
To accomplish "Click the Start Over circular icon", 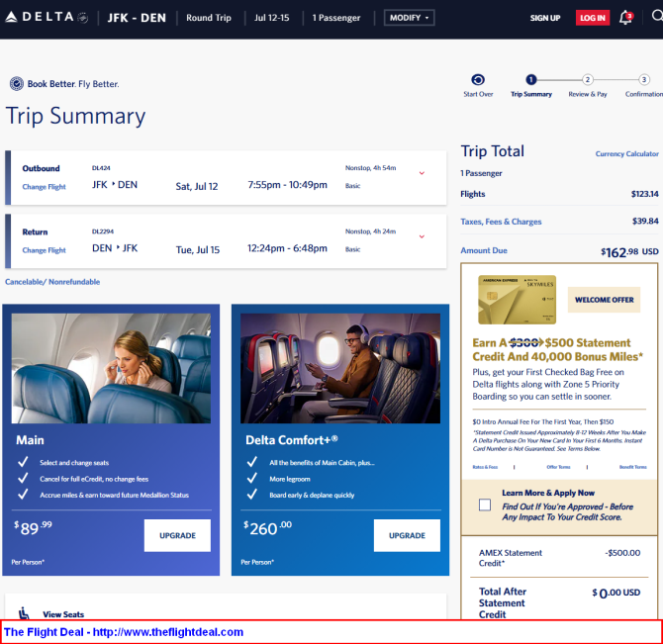I will click(x=478, y=80).
